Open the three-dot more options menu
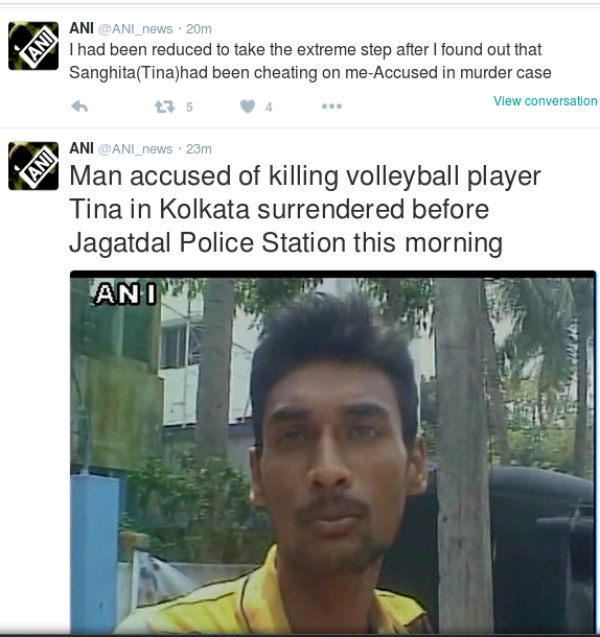 332,106
